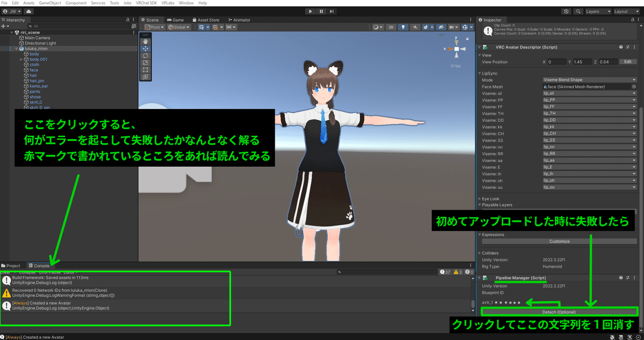644x340 pixels.
Task: Switch to the Project tab
Action: click(x=11, y=265)
